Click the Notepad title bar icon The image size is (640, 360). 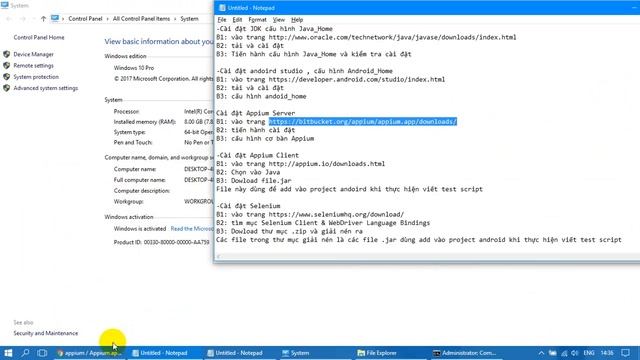click(222, 8)
